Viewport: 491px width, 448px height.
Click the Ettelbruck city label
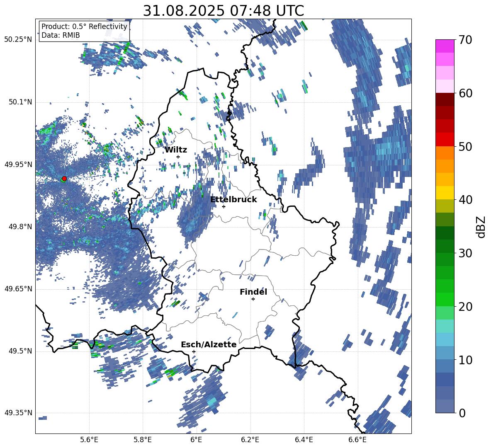click(x=233, y=200)
